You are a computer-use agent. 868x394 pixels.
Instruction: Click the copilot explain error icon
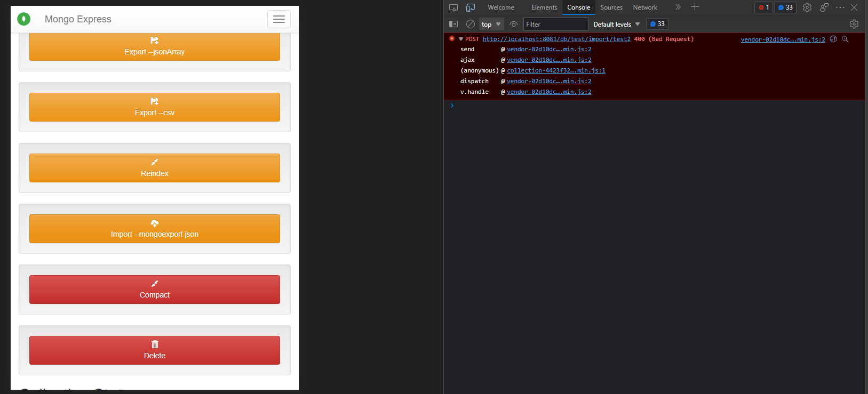tap(833, 39)
